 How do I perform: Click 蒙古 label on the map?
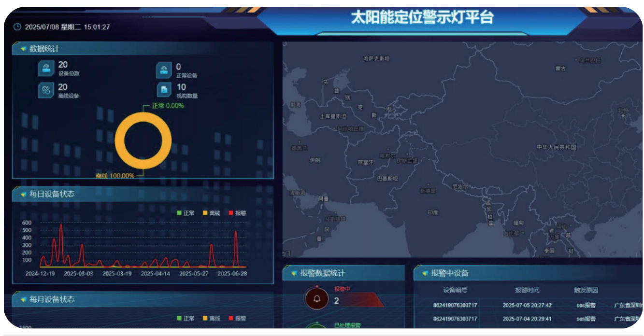560,69
